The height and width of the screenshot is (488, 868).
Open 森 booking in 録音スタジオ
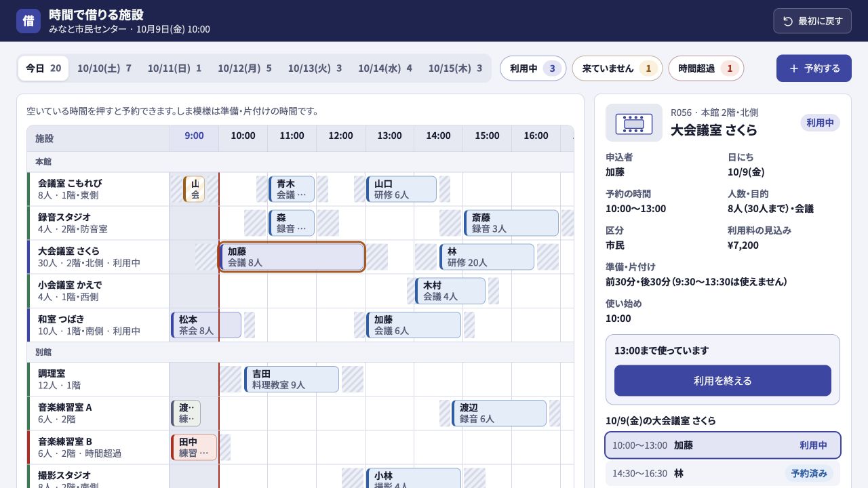coord(292,223)
